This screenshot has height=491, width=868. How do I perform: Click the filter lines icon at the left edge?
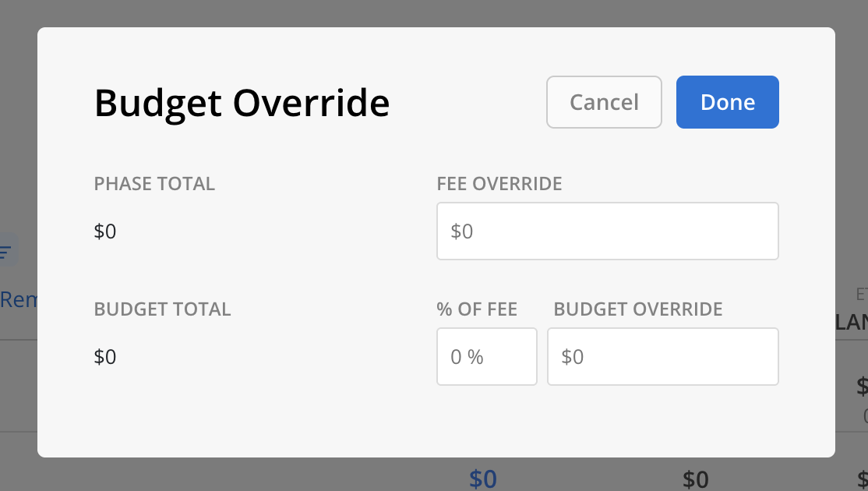click(7, 251)
